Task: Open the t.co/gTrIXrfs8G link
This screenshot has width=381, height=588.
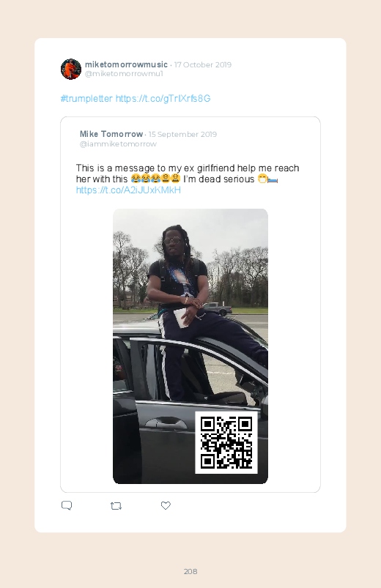Action: click(163, 99)
